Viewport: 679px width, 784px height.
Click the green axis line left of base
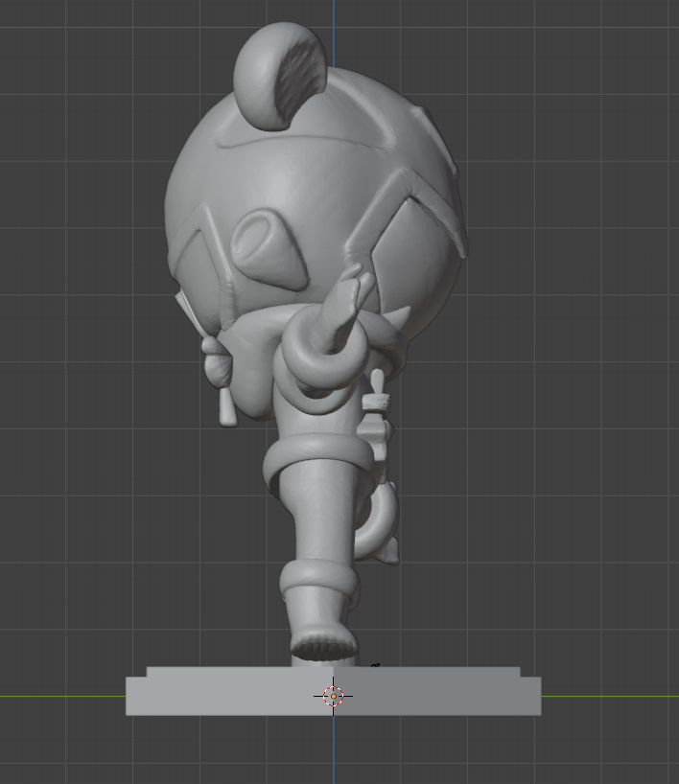pyautogui.click(x=58, y=697)
